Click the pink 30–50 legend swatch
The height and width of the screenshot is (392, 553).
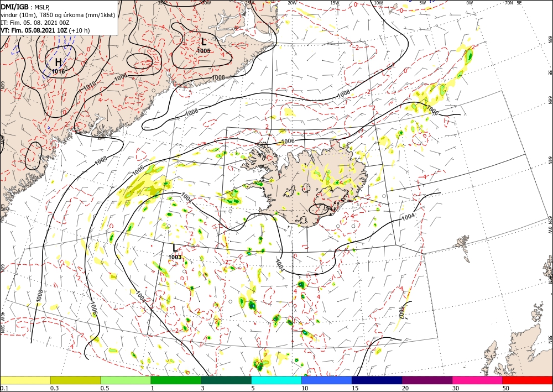[478, 380]
